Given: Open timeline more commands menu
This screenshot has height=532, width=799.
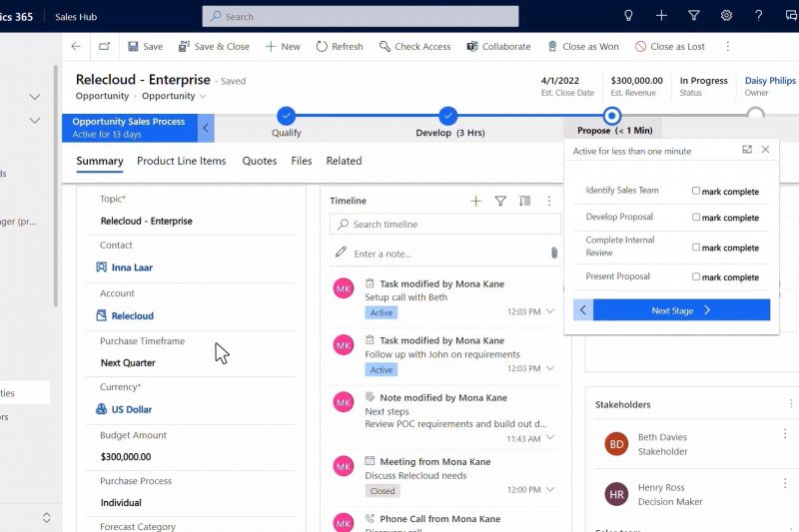Looking at the screenshot, I should pos(548,201).
